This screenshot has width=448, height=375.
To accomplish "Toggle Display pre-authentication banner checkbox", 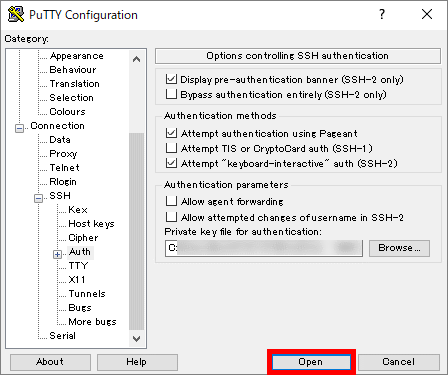I will point(171,79).
